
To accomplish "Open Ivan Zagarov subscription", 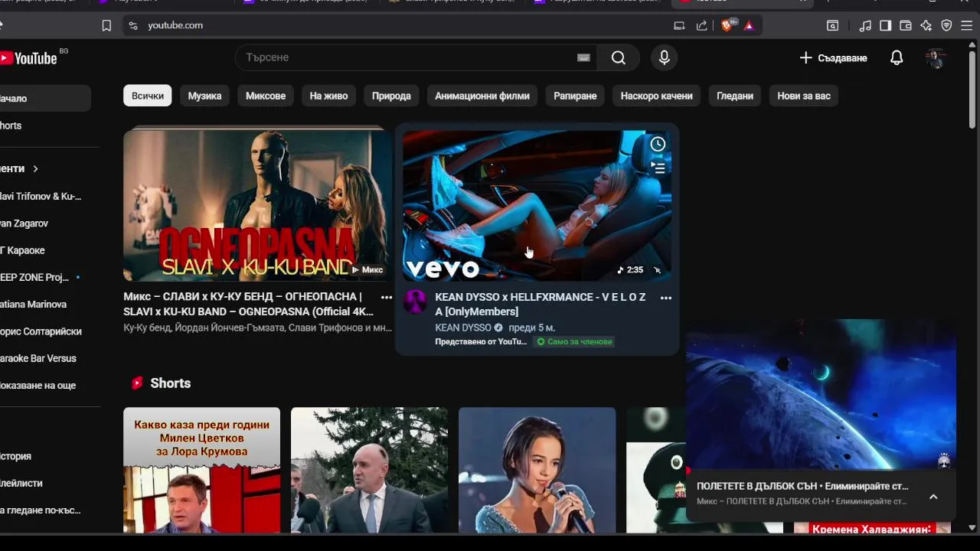I will point(24,223).
